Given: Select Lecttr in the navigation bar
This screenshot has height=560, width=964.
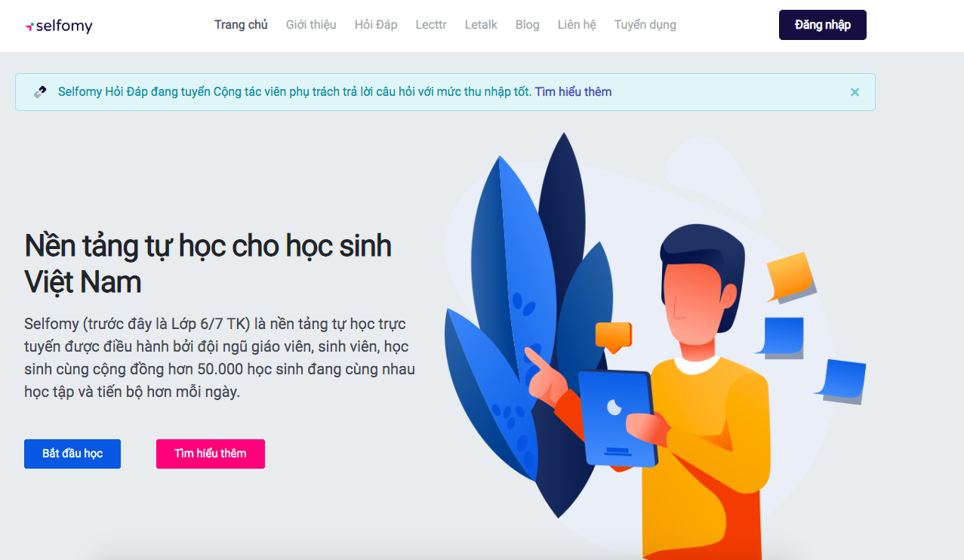Looking at the screenshot, I should coord(431,25).
